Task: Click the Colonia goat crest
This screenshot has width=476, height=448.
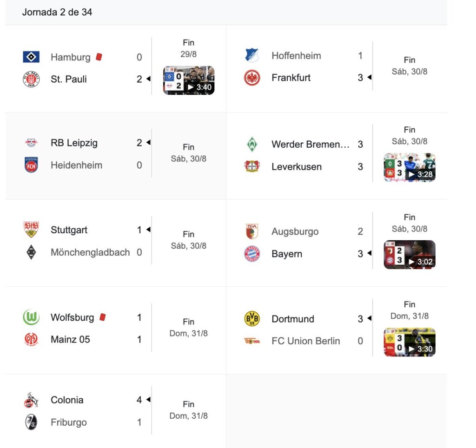Action: tap(31, 400)
